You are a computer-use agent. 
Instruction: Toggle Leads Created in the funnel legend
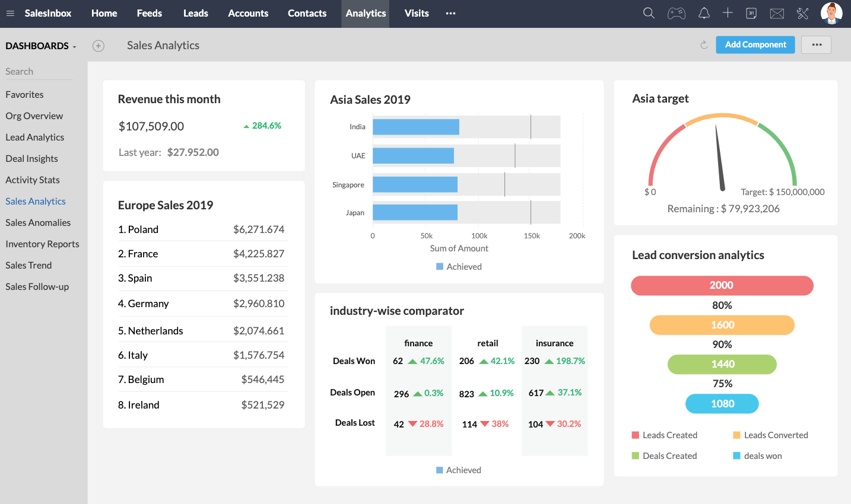(665, 435)
